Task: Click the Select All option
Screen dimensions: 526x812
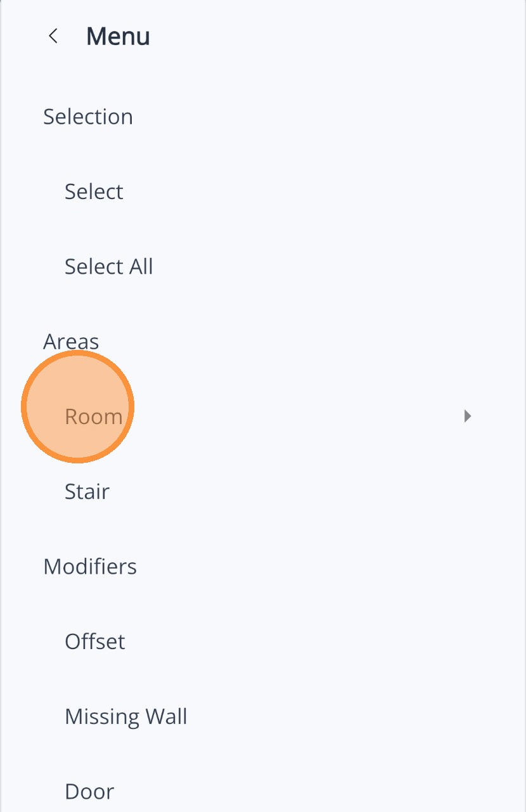Action: [109, 266]
